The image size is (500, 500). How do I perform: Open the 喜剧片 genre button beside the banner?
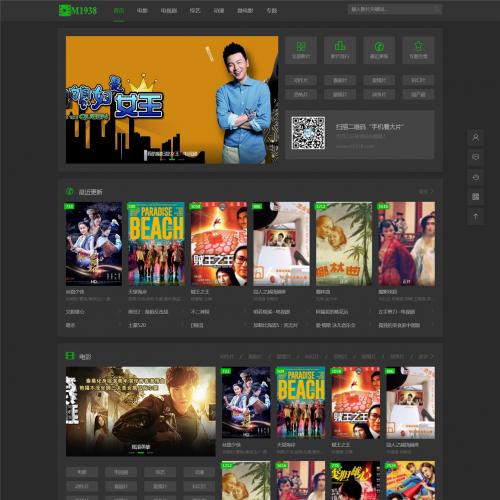click(x=340, y=80)
